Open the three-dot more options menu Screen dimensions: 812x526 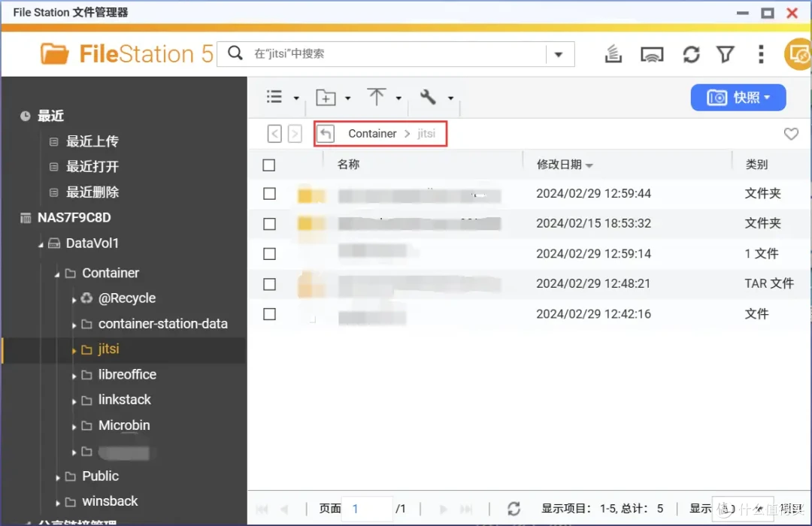tap(761, 54)
